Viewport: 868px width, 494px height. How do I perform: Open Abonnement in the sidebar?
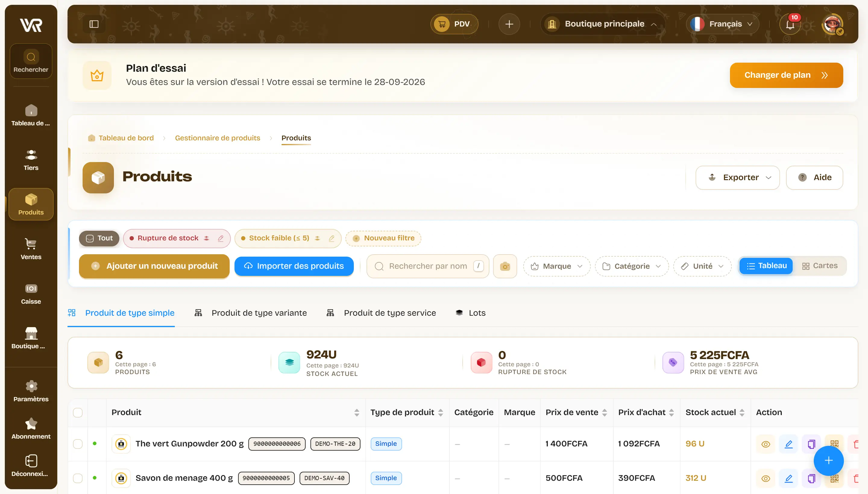31,429
